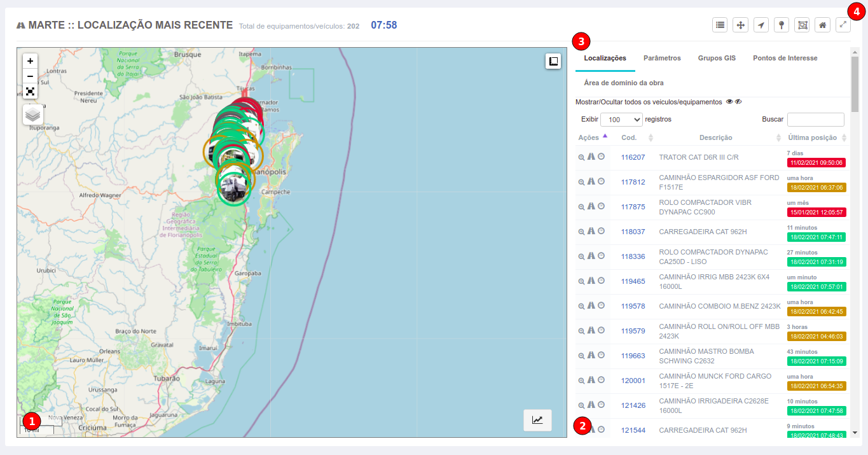Click the map pin toolbar icon
This screenshot has width=868, height=455.
click(782, 25)
